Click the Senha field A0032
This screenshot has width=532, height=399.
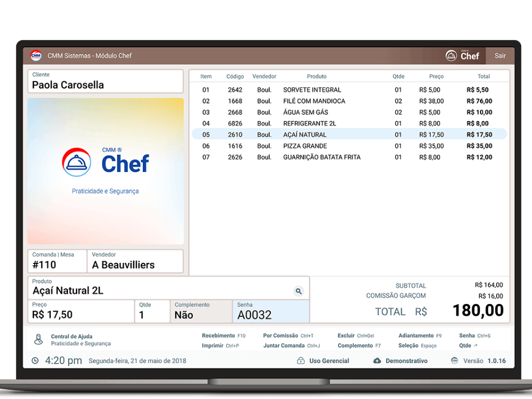point(271,312)
